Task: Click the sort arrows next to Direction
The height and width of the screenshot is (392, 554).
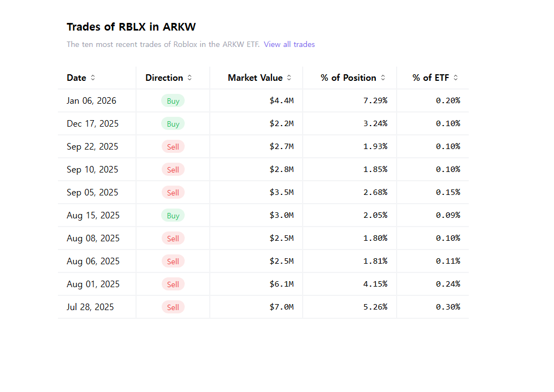Action: [x=190, y=78]
